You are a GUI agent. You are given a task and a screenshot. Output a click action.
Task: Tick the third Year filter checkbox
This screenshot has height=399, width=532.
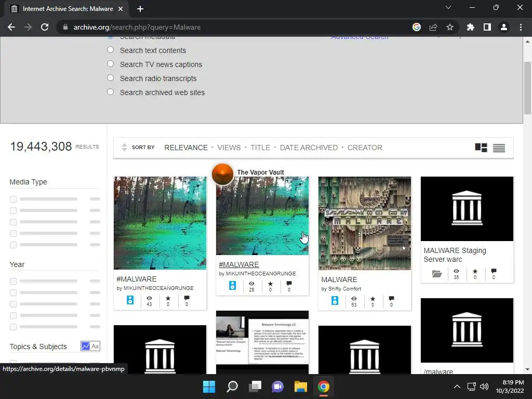[13, 304]
